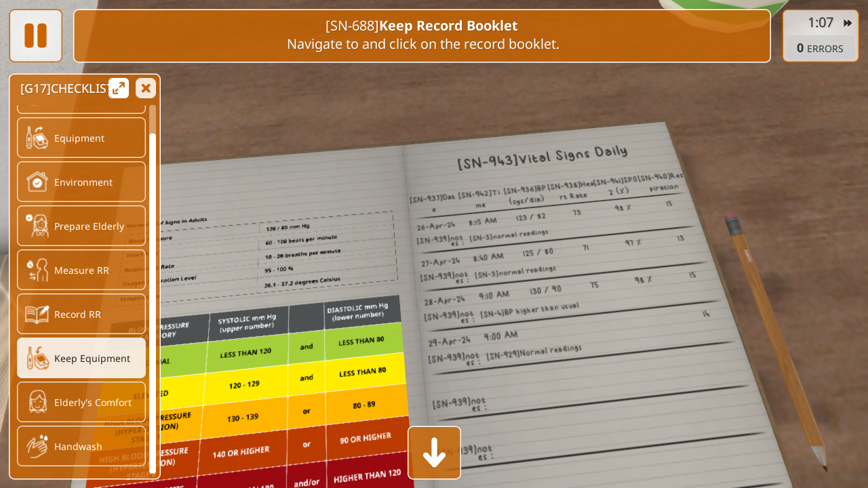Viewport: 868px width, 488px height.
Task: Open the Record RR checklist step
Action: tap(81, 314)
